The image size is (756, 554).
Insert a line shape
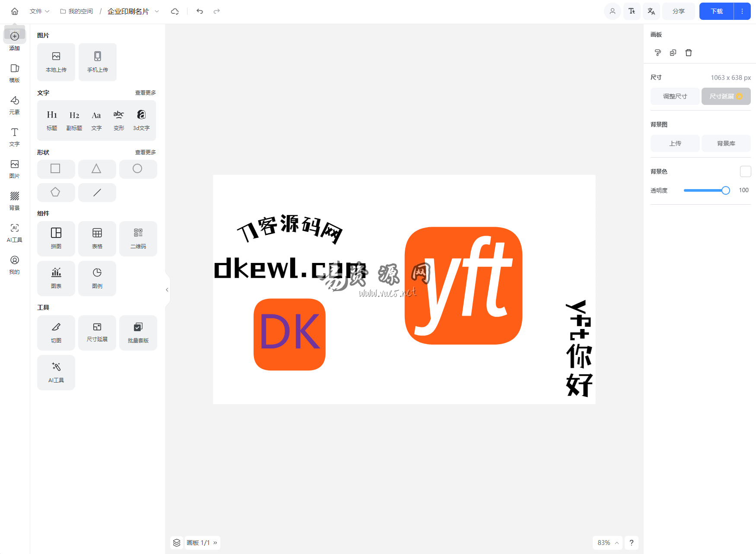click(97, 192)
